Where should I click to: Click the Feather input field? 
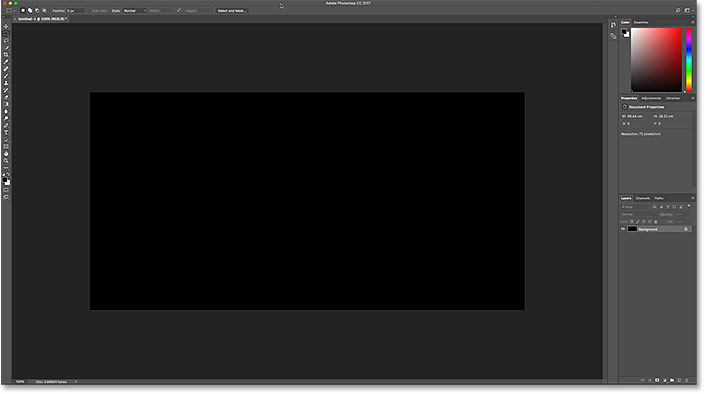(75, 10)
